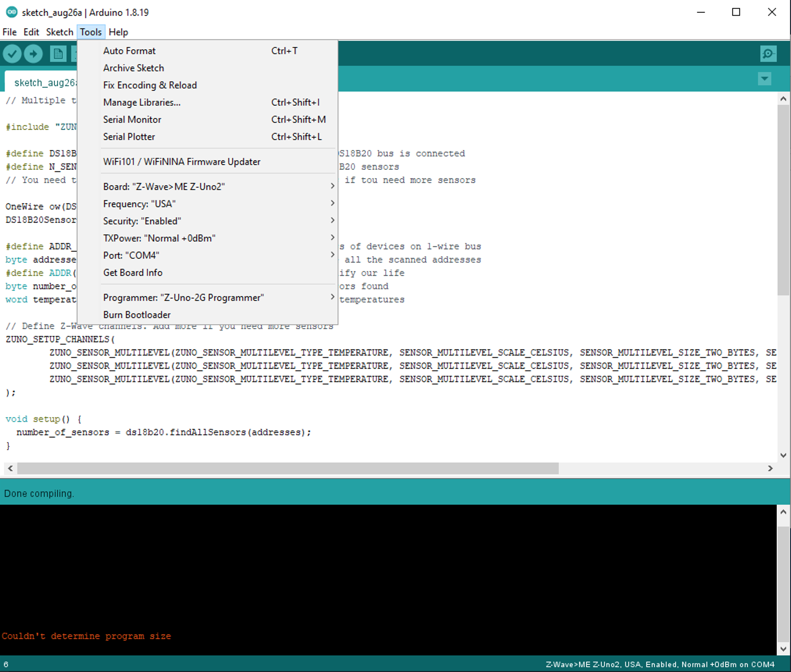
Task: Click the Verify checkmark toolbar icon
Action: click(12, 54)
